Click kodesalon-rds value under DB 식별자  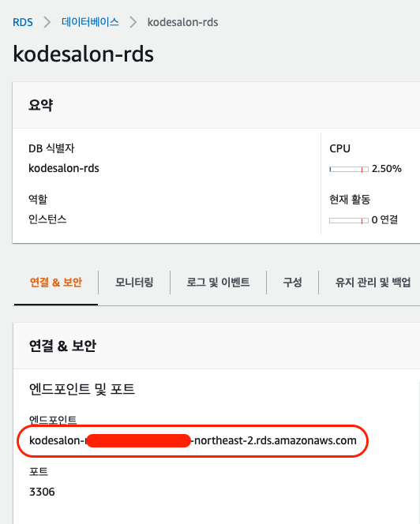64,168
